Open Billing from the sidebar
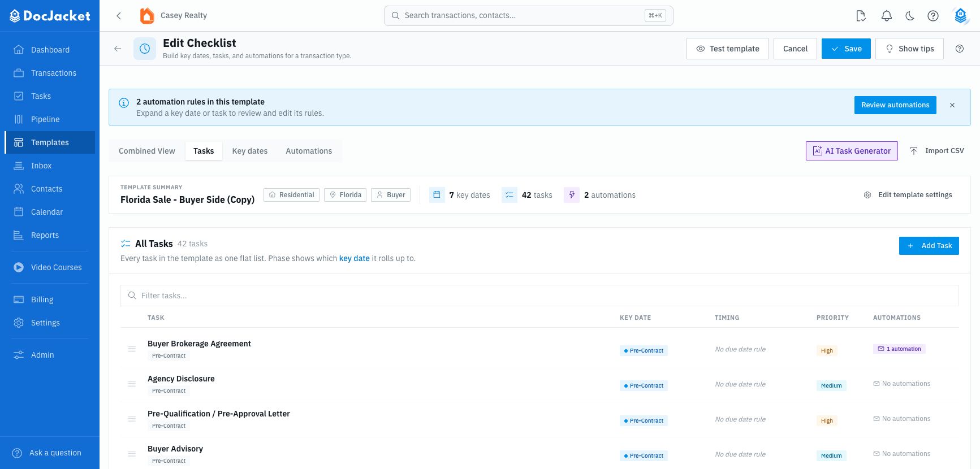This screenshot has width=980, height=469. pos(50,299)
